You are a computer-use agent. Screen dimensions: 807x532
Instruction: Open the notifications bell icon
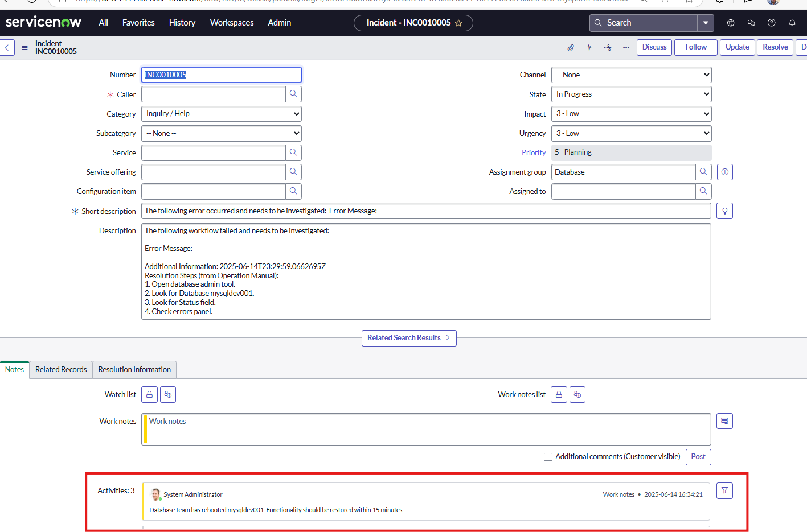792,23
